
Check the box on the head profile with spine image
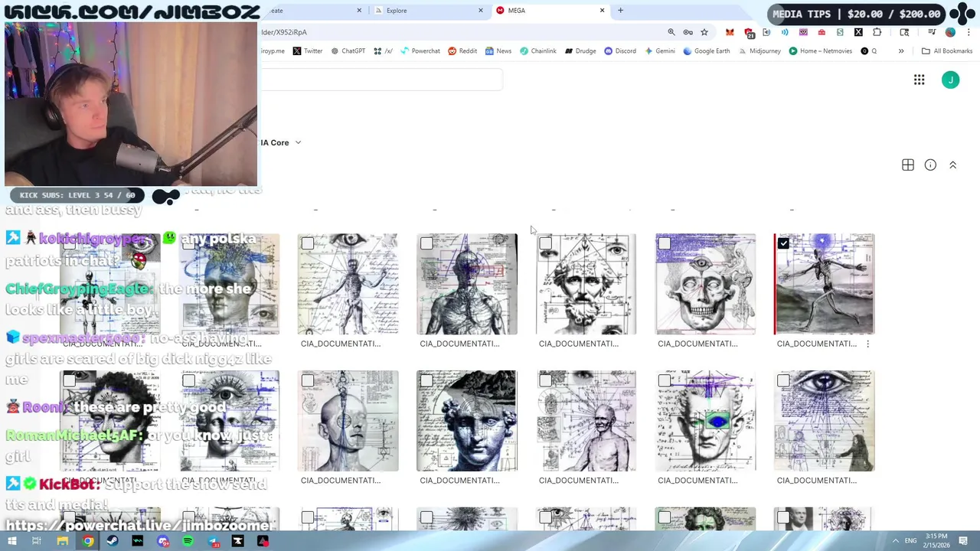pyautogui.click(x=307, y=380)
